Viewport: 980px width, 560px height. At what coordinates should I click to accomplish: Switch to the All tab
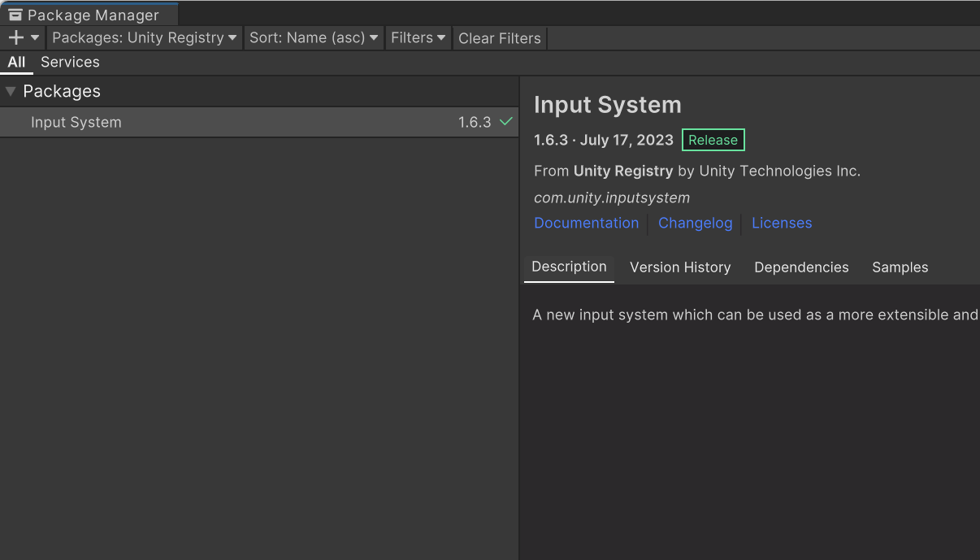[16, 62]
